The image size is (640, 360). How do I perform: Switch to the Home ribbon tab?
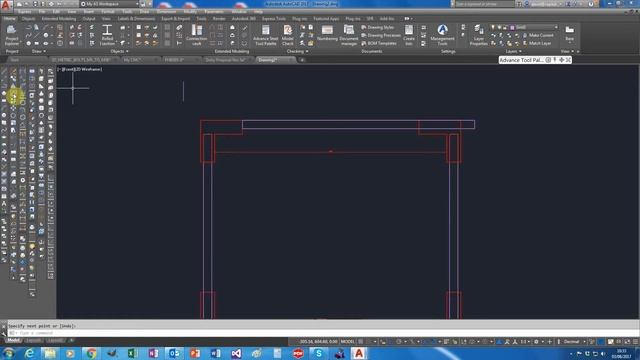[10, 19]
